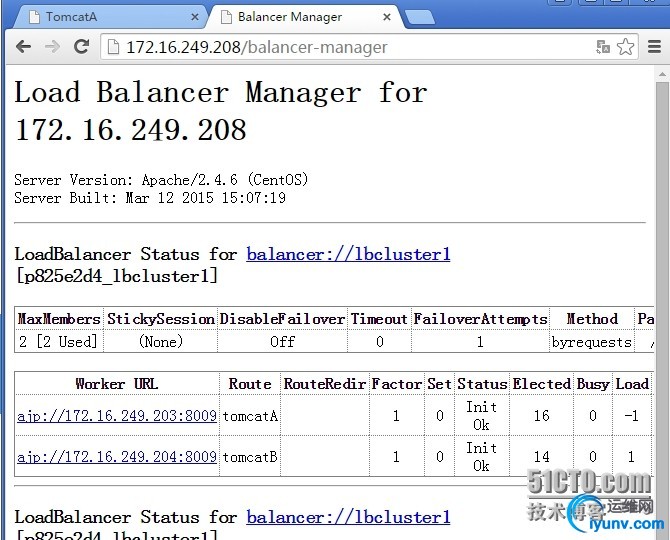Image resolution: width=670 pixels, height=540 pixels.
Task: Open the Chrome hamburger menu
Action: [x=654, y=47]
